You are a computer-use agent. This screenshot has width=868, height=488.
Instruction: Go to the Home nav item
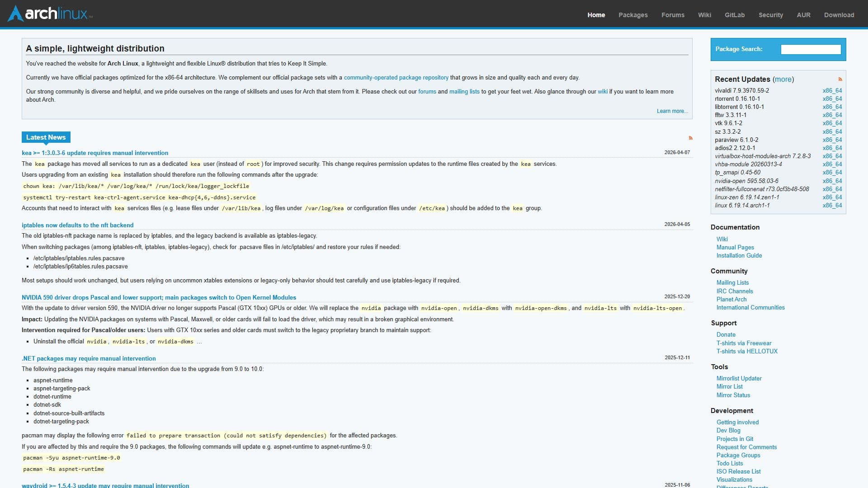pos(596,15)
